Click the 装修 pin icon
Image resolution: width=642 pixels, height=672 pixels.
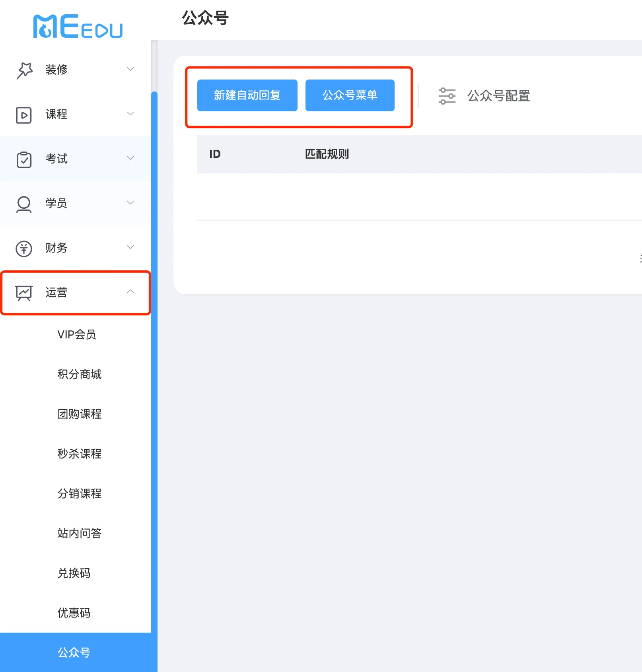[x=24, y=70]
